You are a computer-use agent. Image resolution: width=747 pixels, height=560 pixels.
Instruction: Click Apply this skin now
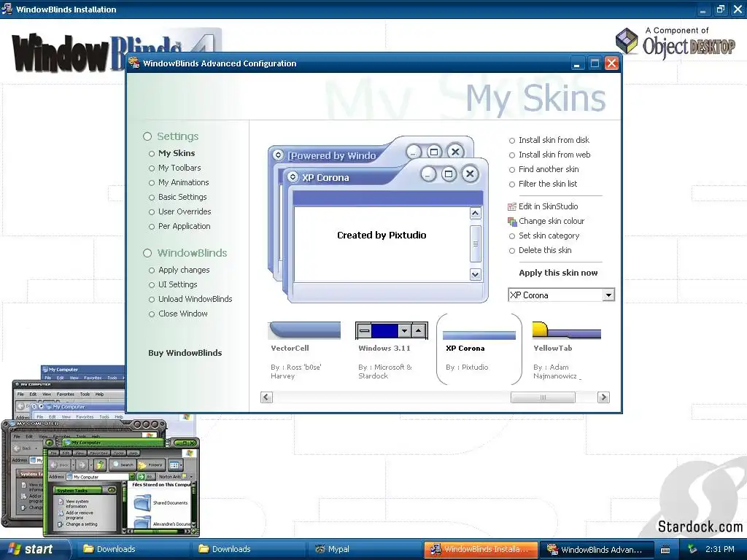[558, 273]
